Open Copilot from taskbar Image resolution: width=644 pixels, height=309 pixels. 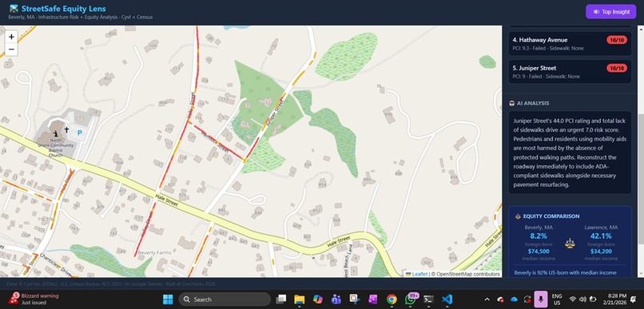tap(318, 299)
